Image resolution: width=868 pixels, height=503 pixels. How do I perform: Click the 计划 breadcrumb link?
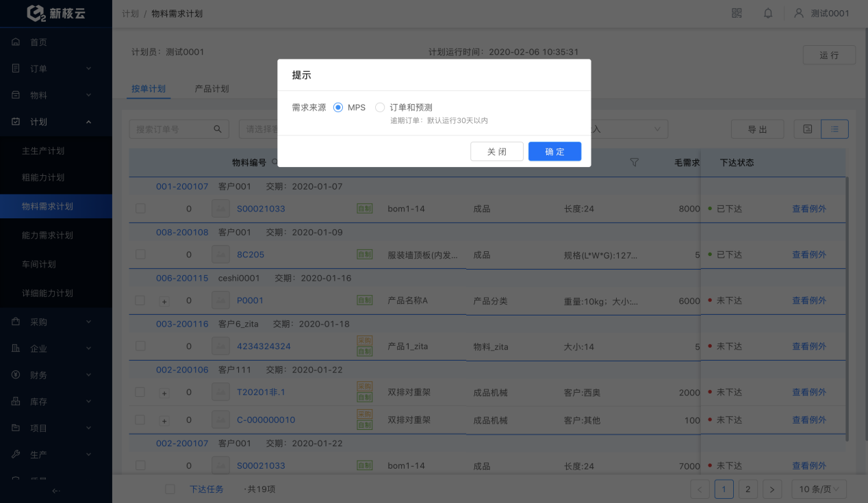tap(130, 14)
